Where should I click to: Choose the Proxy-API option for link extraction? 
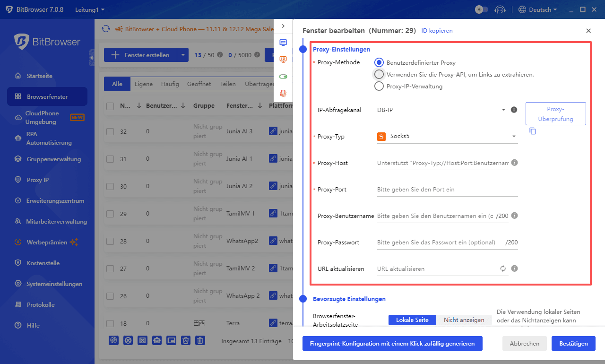tap(379, 74)
